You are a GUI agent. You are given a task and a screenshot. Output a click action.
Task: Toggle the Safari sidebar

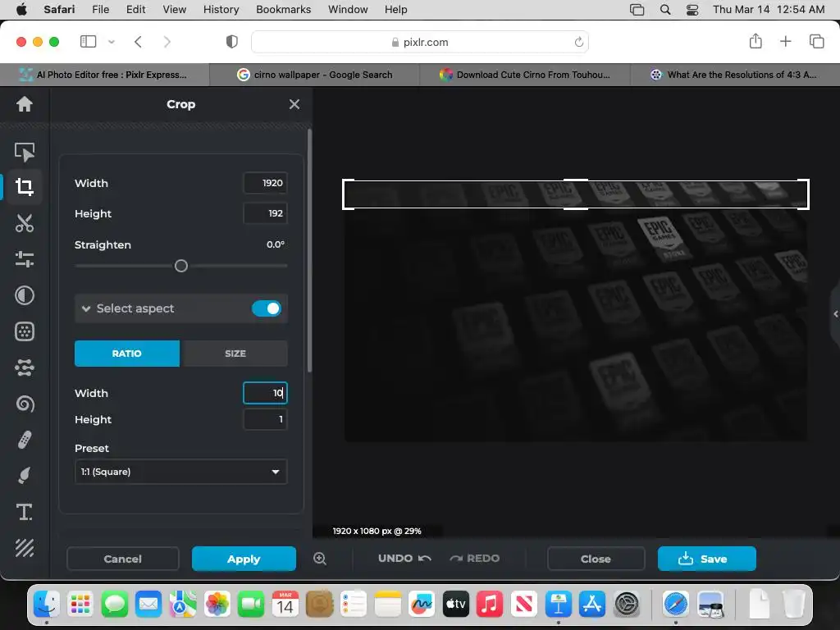click(88, 42)
